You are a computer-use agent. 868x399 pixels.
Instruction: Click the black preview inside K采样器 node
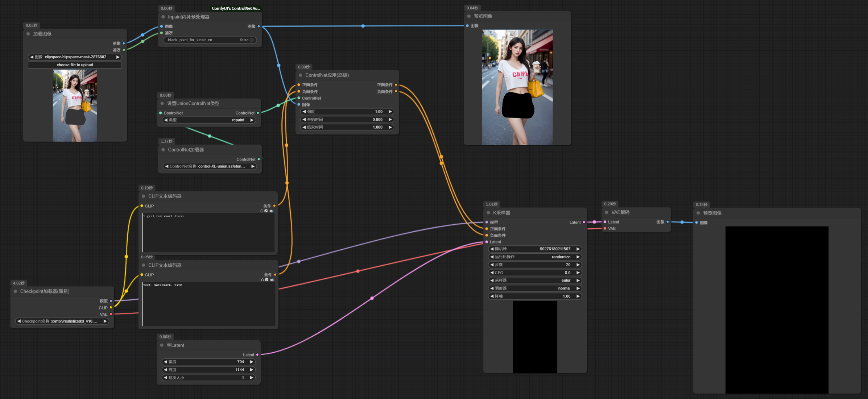535,337
